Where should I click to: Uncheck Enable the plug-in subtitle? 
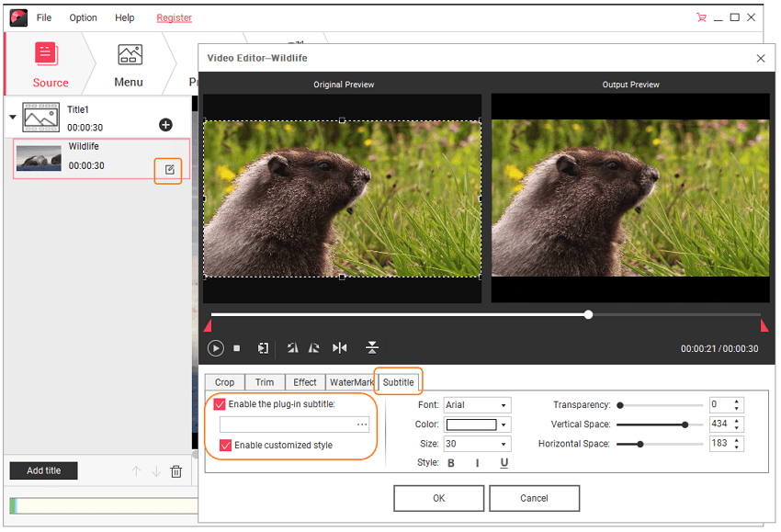coord(220,404)
